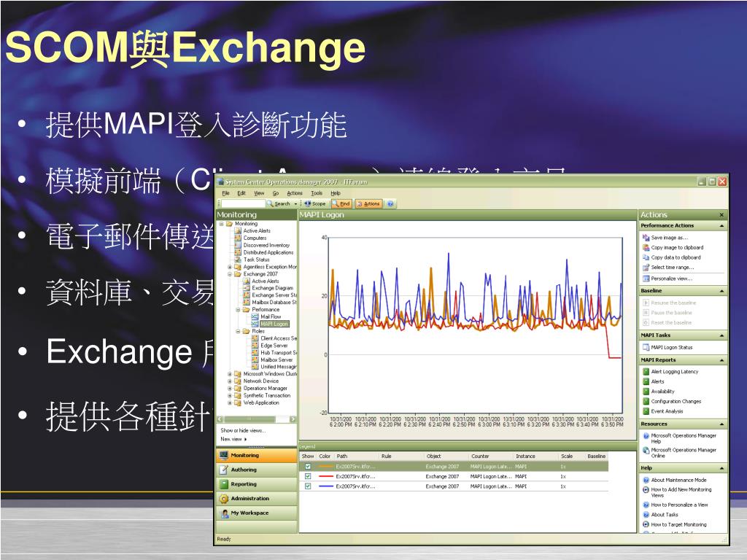Click the Task Status icon in tree
The image size is (747, 560).
pos(238,260)
